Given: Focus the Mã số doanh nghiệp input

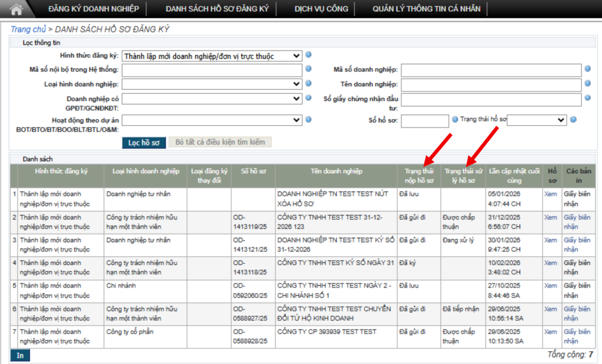Looking at the screenshot, I should [x=491, y=70].
